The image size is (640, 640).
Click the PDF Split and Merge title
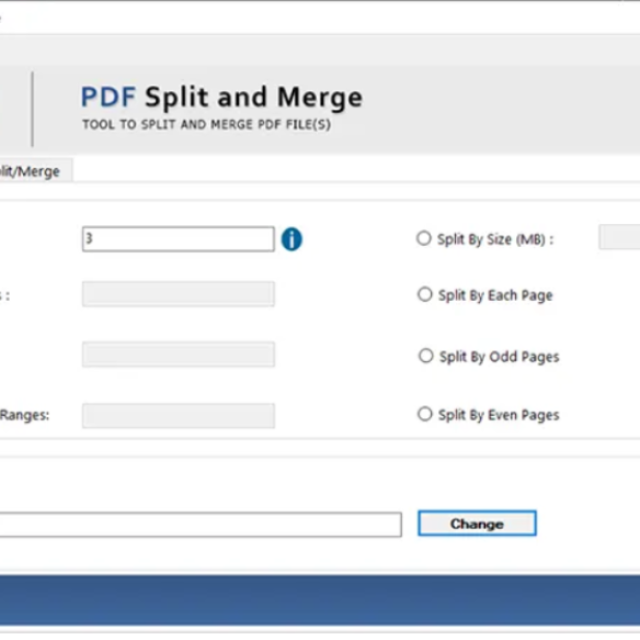tap(221, 97)
